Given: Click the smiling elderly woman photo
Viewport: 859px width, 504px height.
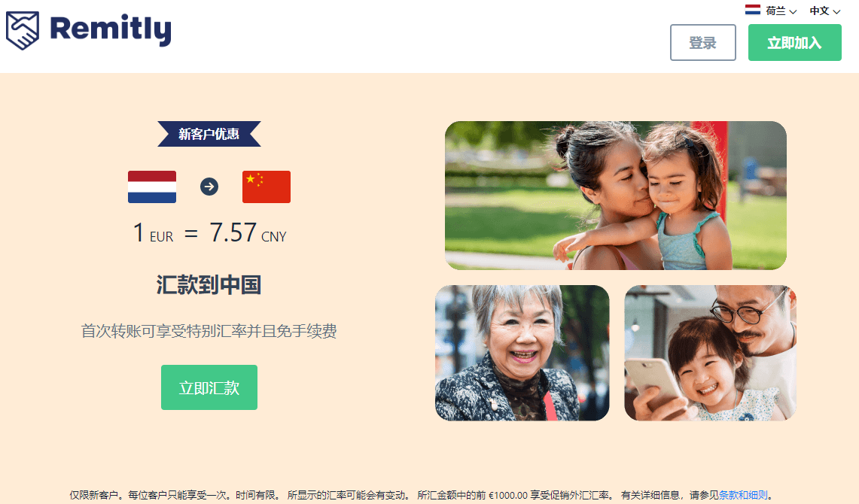Looking at the screenshot, I should [522, 353].
